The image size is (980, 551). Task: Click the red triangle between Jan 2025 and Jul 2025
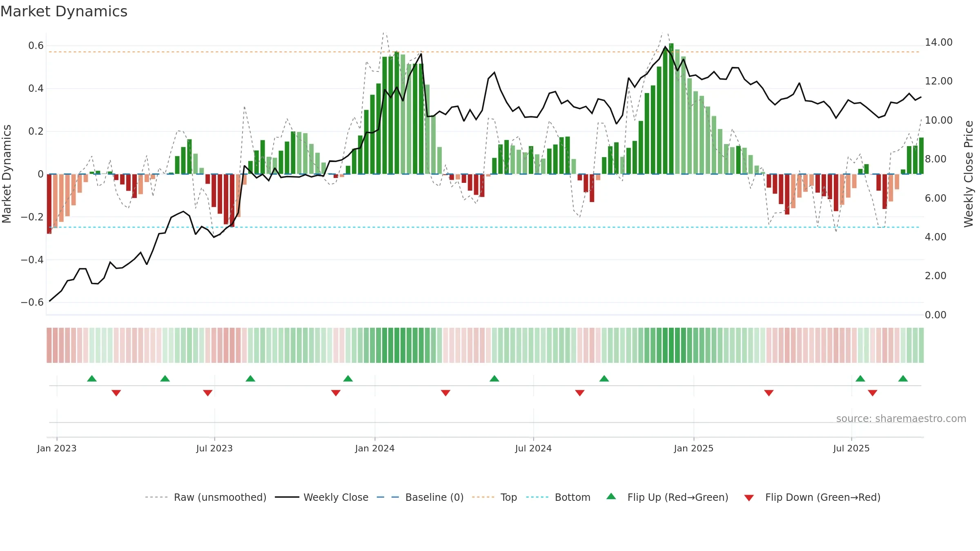point(769,393)
